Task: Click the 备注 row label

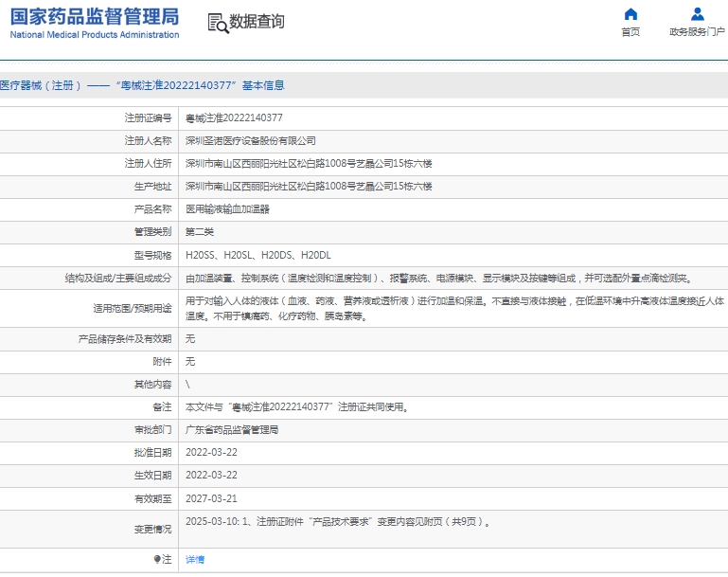Action: 162,407
